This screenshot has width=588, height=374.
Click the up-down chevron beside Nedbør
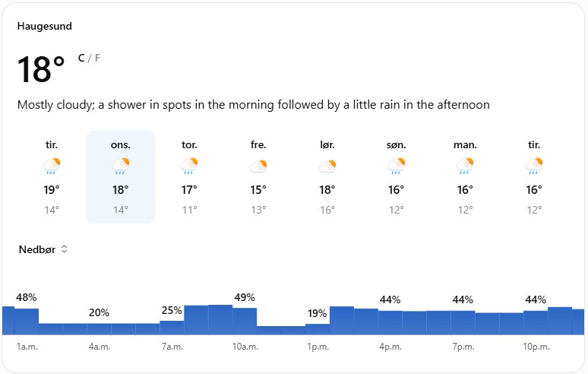point(64,249)
